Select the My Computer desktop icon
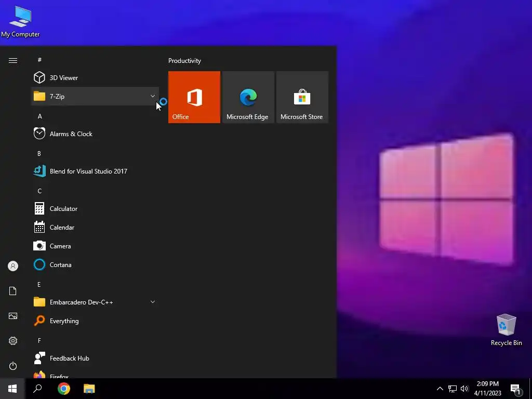 pyautogui.click(x=20, y=21)
